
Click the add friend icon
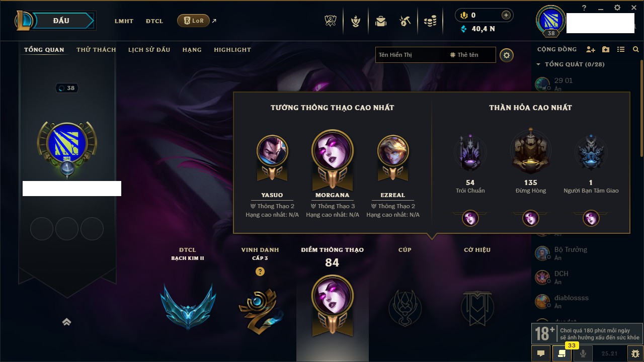[591, 49]
